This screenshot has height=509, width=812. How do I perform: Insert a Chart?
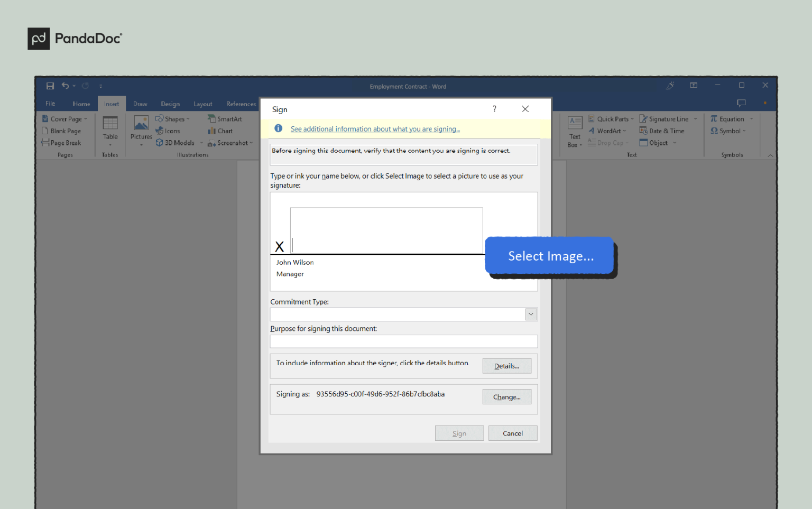tap(223, 131)
